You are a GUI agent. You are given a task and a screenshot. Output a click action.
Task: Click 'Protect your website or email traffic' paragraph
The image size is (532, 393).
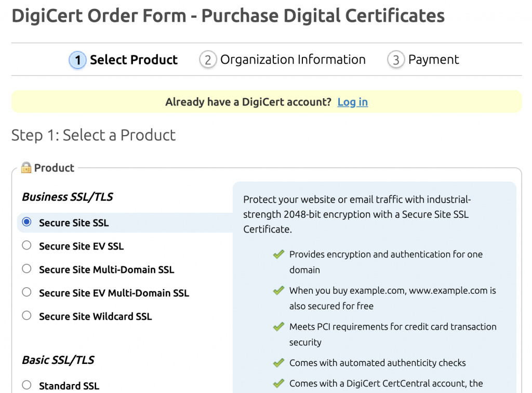coord(357,214)
